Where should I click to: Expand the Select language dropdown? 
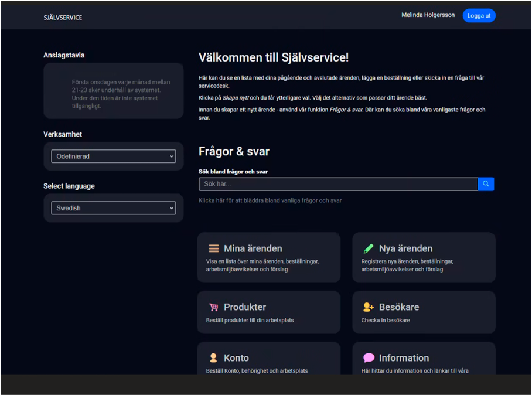[114, 208]
